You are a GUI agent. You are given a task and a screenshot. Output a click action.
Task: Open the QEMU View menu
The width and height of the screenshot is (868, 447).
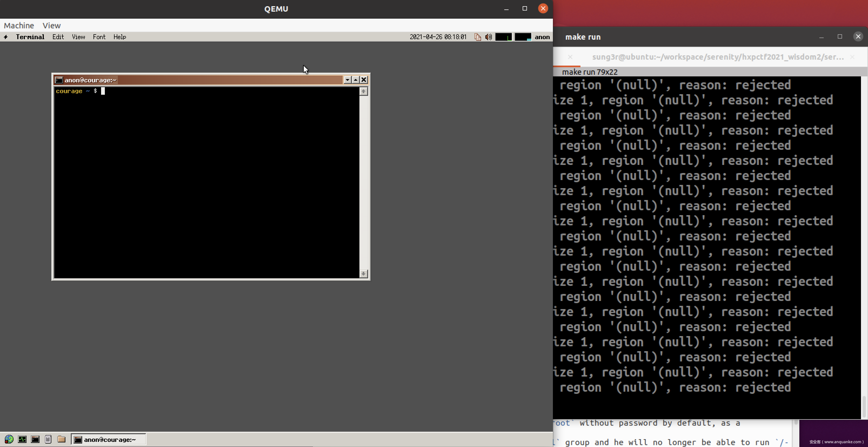click(52, 26)
